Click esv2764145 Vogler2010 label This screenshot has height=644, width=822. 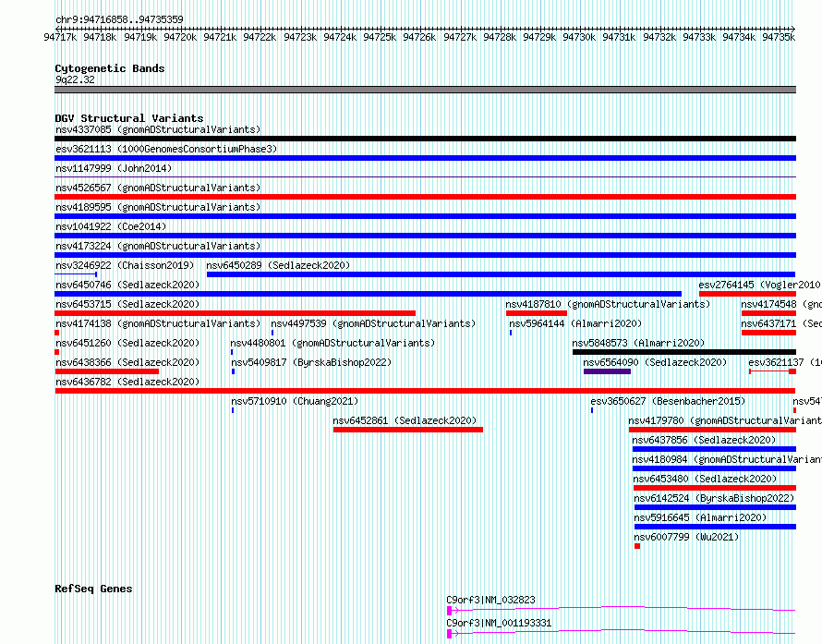(759, 285)
